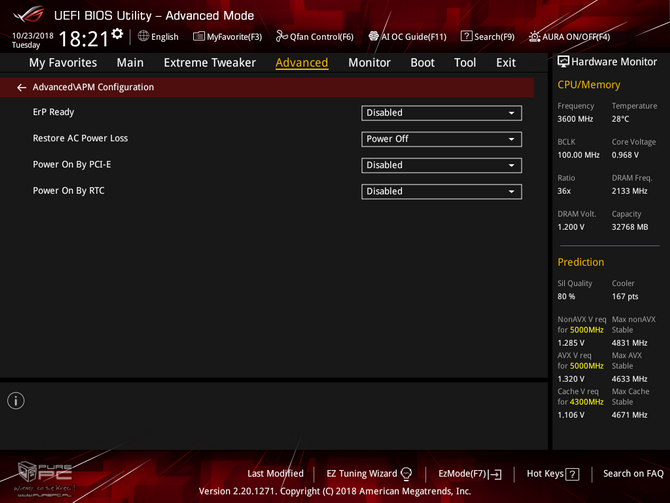
Task: Click the 28°C temperature value
Action: point(620,119)
